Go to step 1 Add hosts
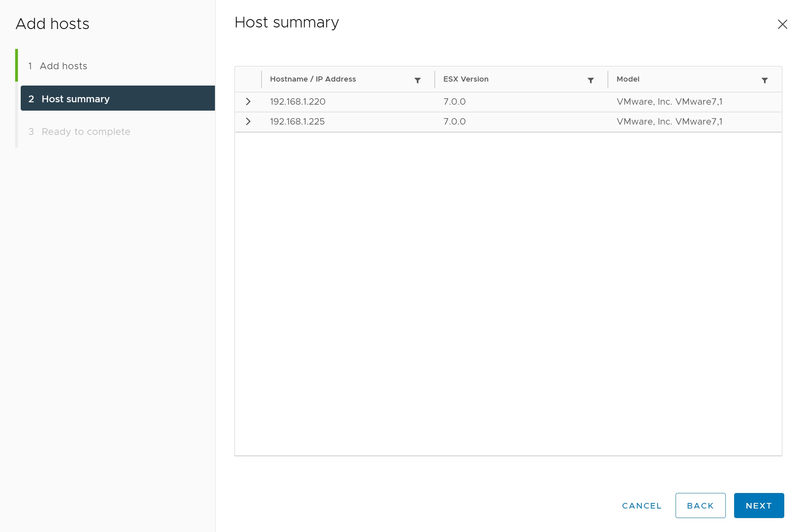Screen dimensions: 799x532 [x=63, y=66]
